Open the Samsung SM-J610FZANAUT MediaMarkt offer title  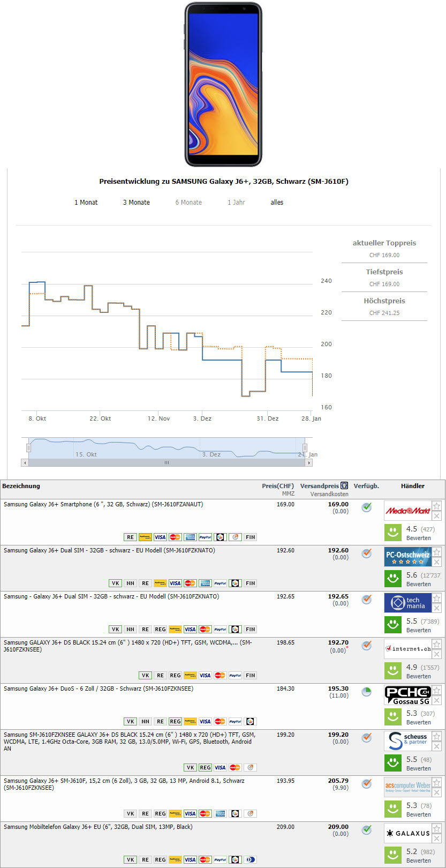(x=103, y=504)
